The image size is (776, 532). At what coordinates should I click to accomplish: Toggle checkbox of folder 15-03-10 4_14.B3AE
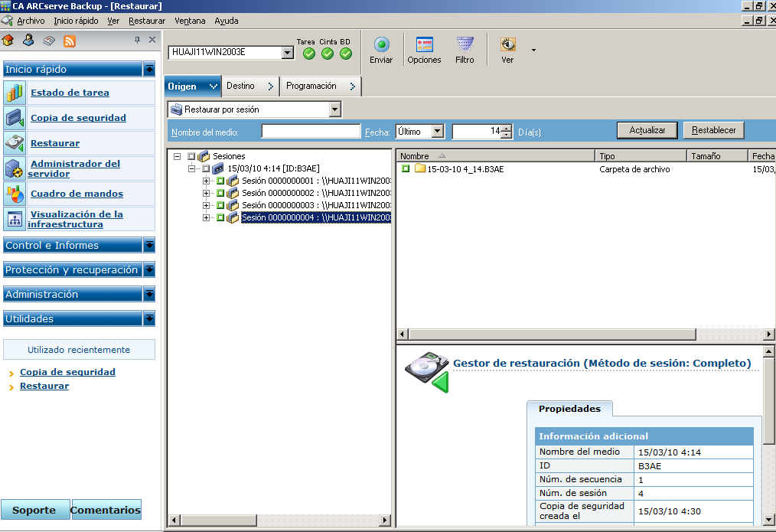(x=406, y=169)
